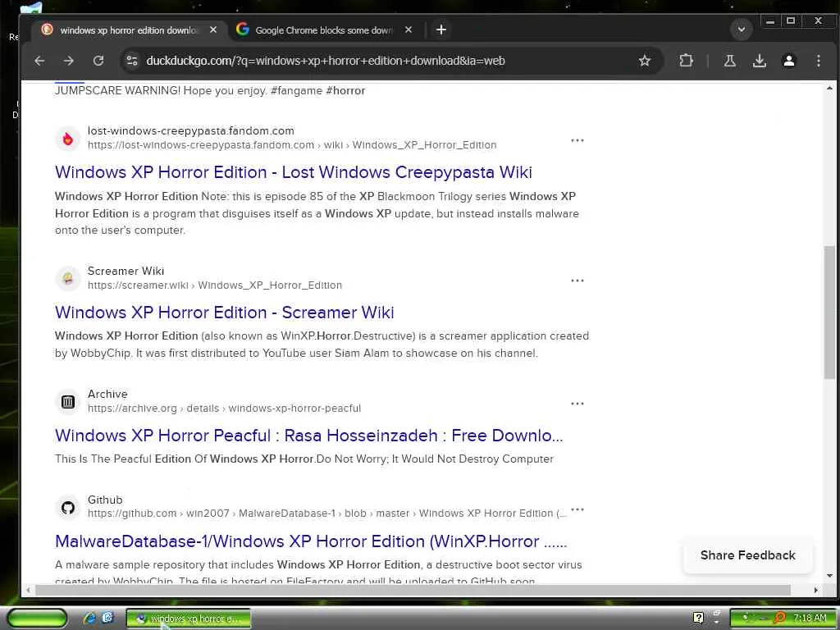The height and width of the screenshot is (630, 840).
Task: Click second quick launch icon beside Internet Explorer
Action: click(x=107, y=619)
